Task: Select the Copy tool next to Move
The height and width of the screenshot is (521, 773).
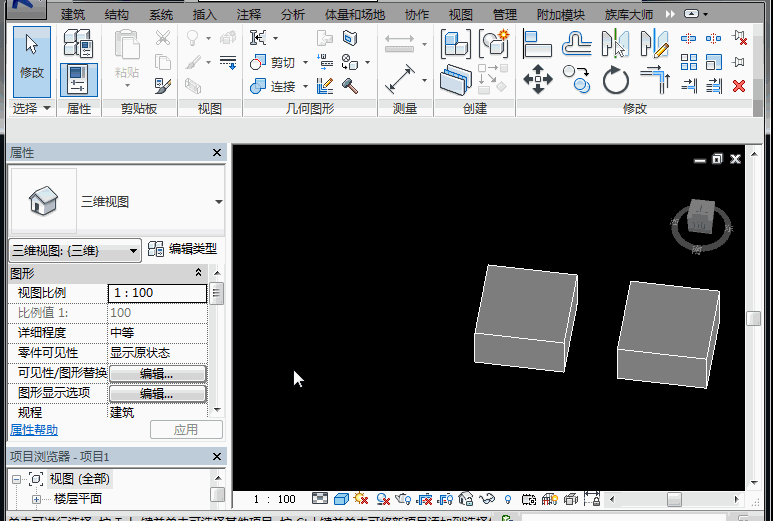Action: [576, 79]
